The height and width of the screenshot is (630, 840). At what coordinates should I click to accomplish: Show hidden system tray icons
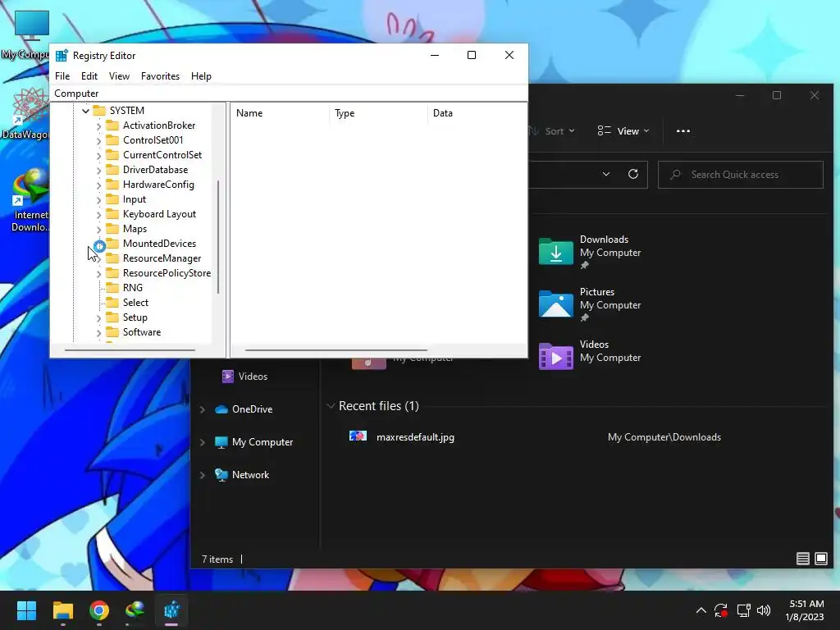[x=701, y=610]
